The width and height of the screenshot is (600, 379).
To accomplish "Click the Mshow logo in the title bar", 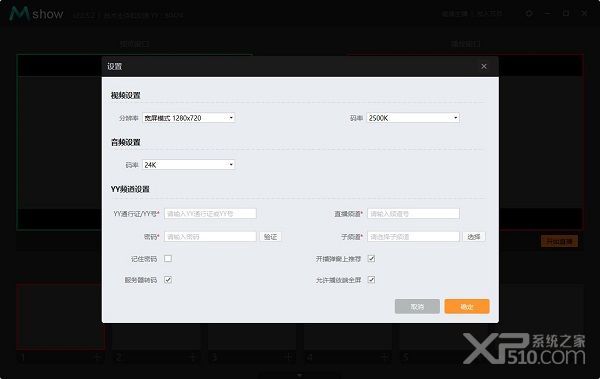I will coord(36,14).
